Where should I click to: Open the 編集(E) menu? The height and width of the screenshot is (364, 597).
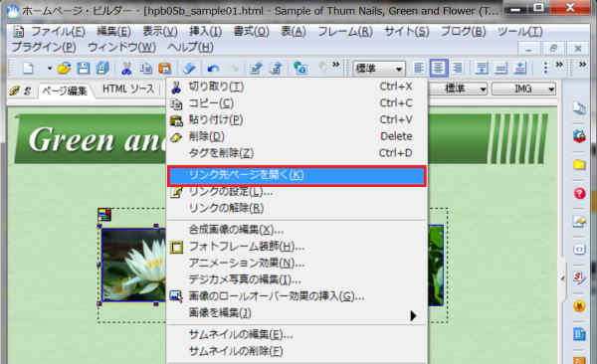click(x=113, y=31)
